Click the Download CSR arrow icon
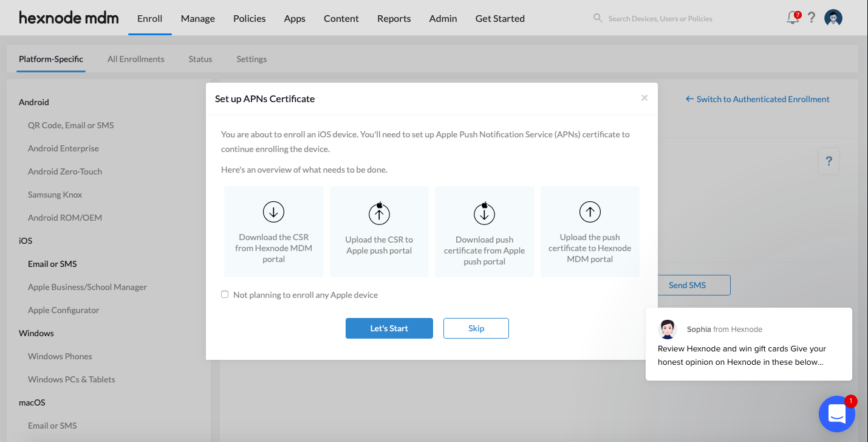Viewport: 868px width, 442px height. tap(273, 212)
